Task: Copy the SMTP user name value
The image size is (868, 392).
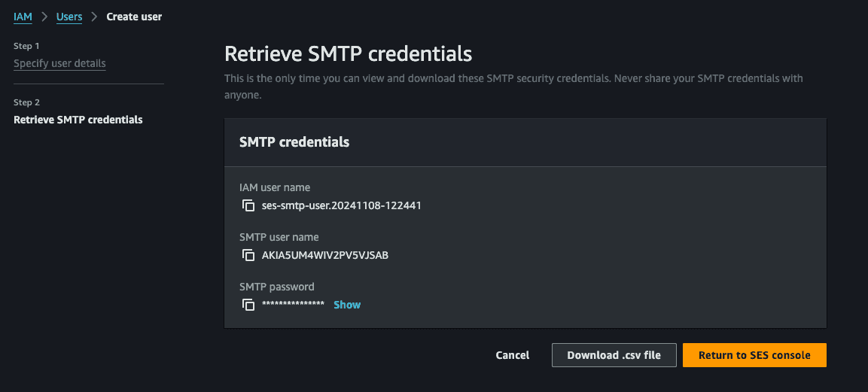Action: (248, 255)
